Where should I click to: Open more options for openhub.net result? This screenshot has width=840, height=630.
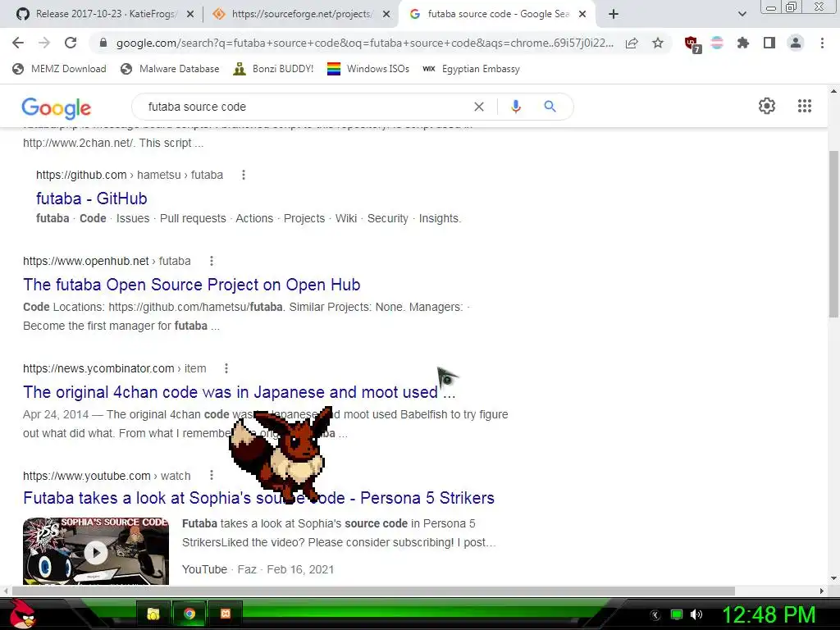(x=212, y=261)
